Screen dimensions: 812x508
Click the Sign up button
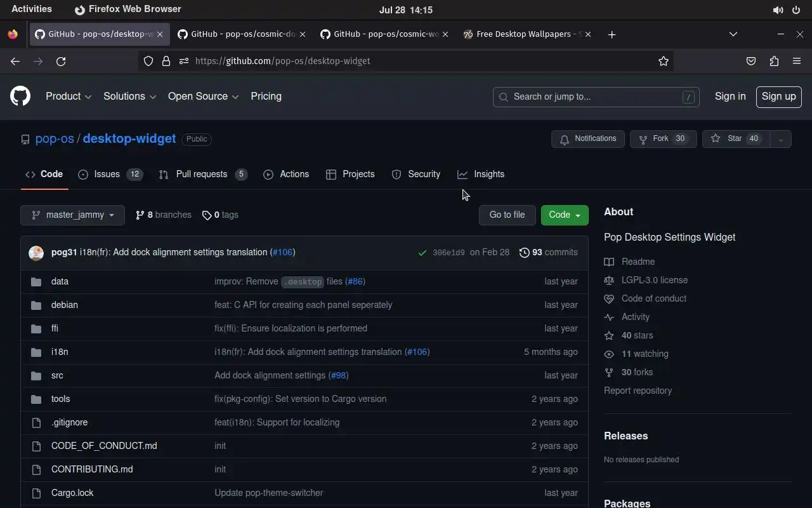point(778,97)
